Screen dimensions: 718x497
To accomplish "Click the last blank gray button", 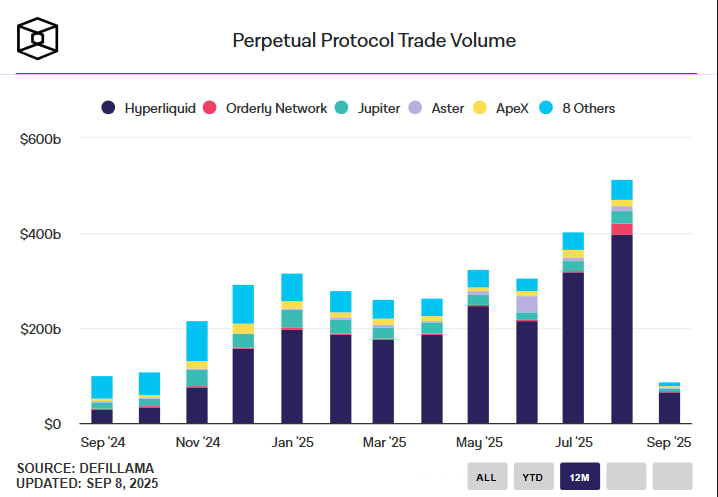I will pyautogui.click(x=673, y=477).
